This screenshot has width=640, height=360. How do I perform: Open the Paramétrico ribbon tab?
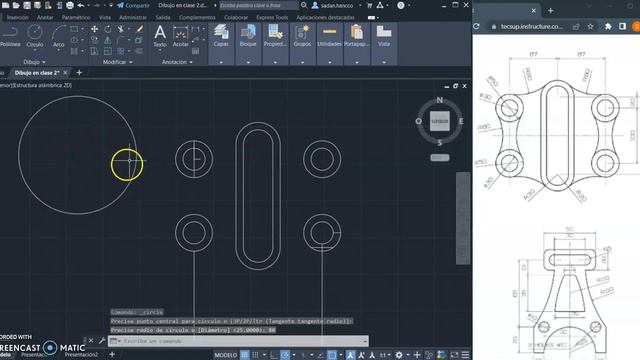pyautogui.click(x=76, y=18)
